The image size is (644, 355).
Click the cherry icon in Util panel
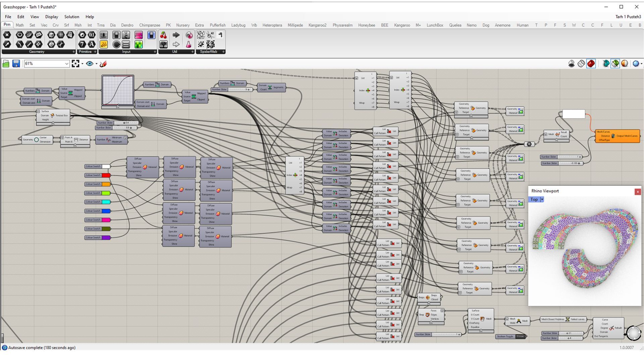click(x=163, y=35)
